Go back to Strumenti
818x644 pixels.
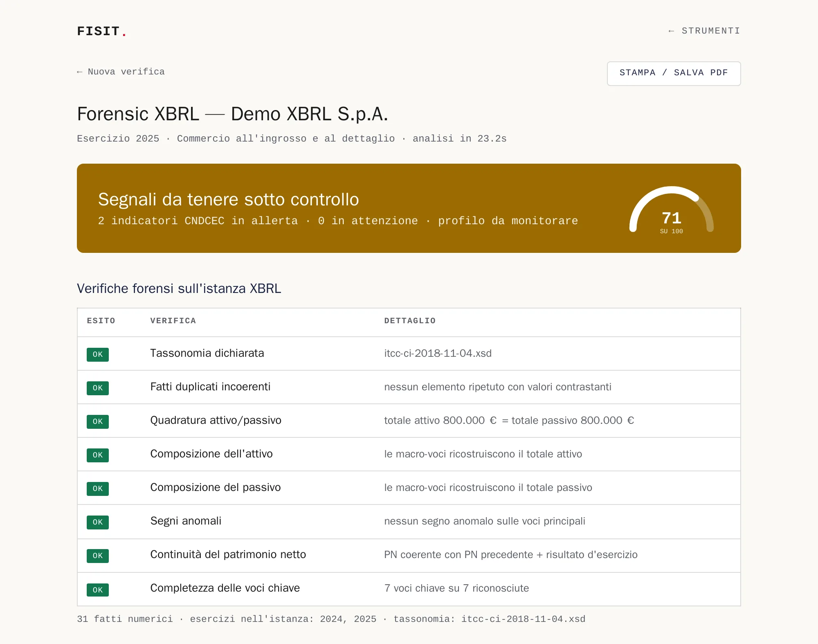coord(704,31)
